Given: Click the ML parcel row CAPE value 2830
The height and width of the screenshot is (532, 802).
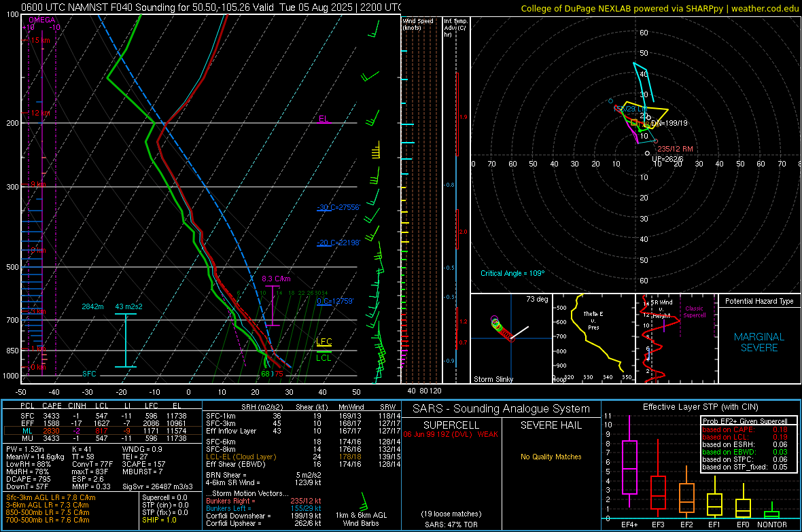Looking at the screenshot, I should click(51, 431).
